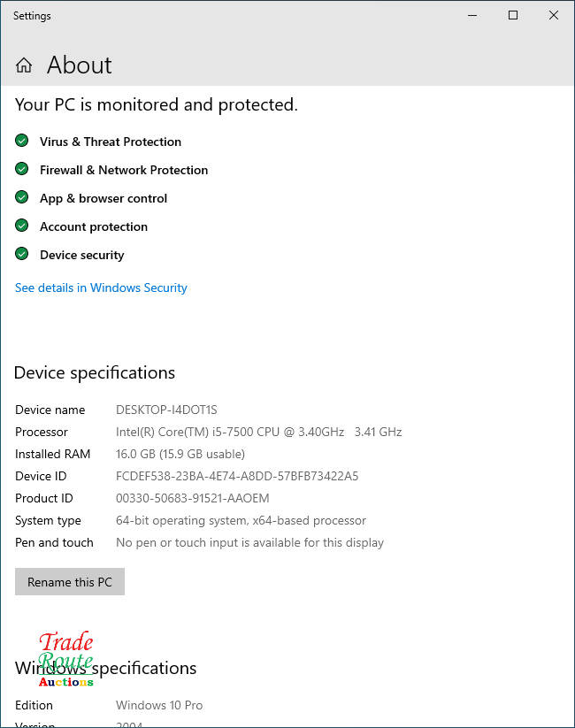Click the Device security check icon
Image resolution: width=575 pixels, height=728 pixels.
click(22, 254)
